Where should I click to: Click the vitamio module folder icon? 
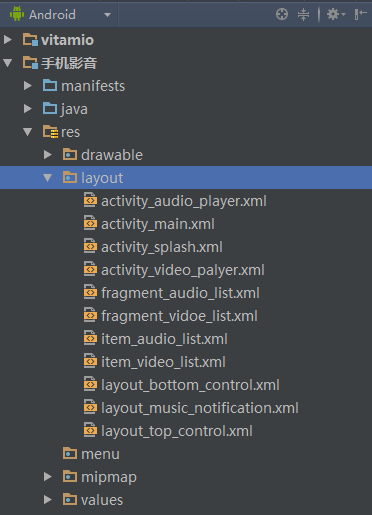pyautogui.click(x=30, y=40)
